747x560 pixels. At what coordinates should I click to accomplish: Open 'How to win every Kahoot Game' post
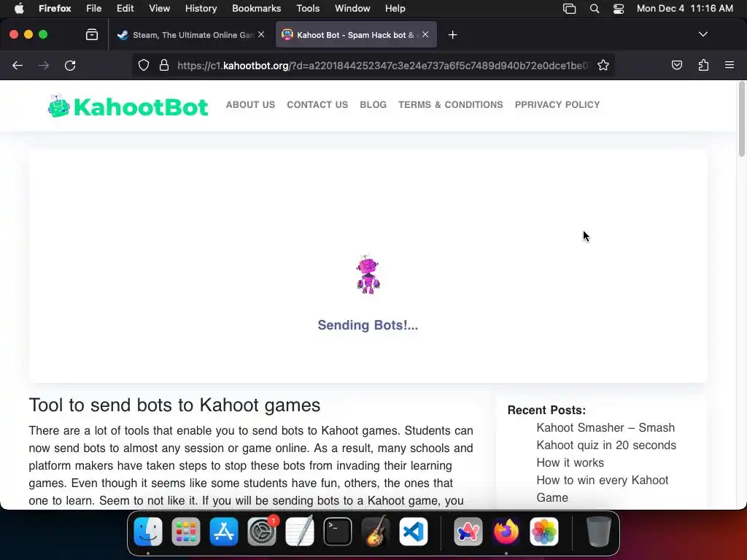602,489
